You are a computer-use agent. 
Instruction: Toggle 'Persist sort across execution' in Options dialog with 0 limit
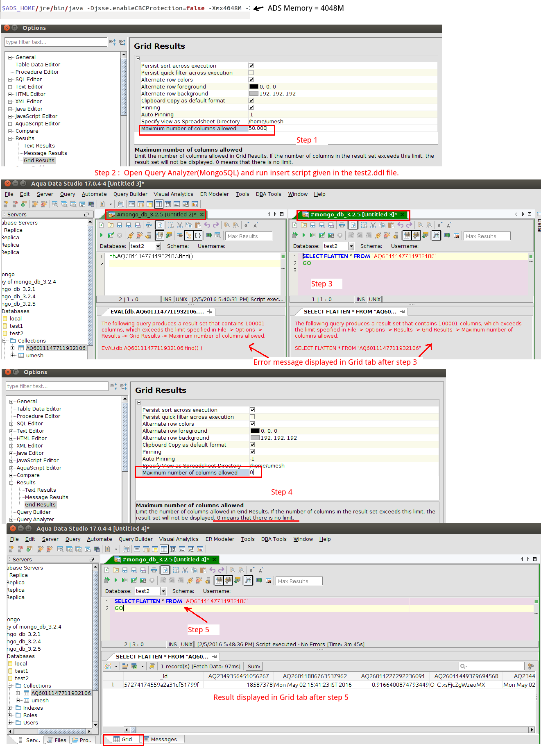pyautogui.click(x=252, y=410)
